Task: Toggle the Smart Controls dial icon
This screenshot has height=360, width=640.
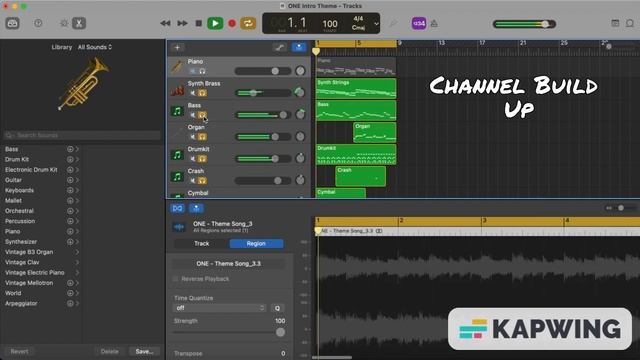Action: tap(64, 23)
